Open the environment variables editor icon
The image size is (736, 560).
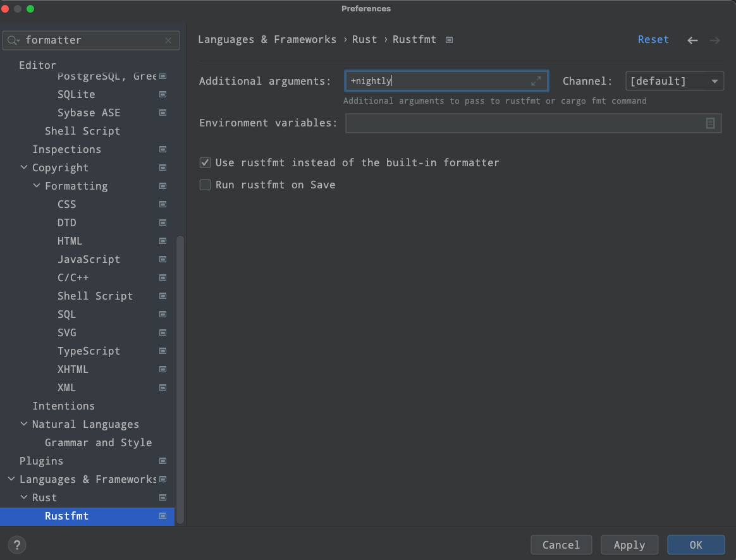710,123
